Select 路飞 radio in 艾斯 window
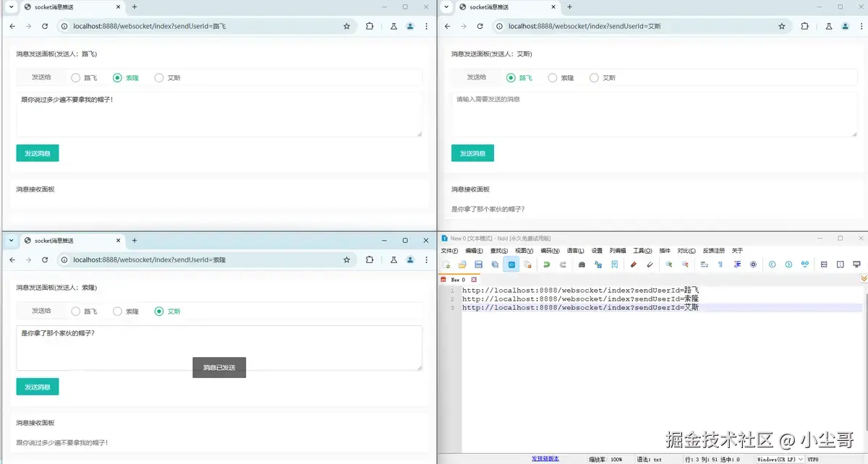 coord(511,77)
